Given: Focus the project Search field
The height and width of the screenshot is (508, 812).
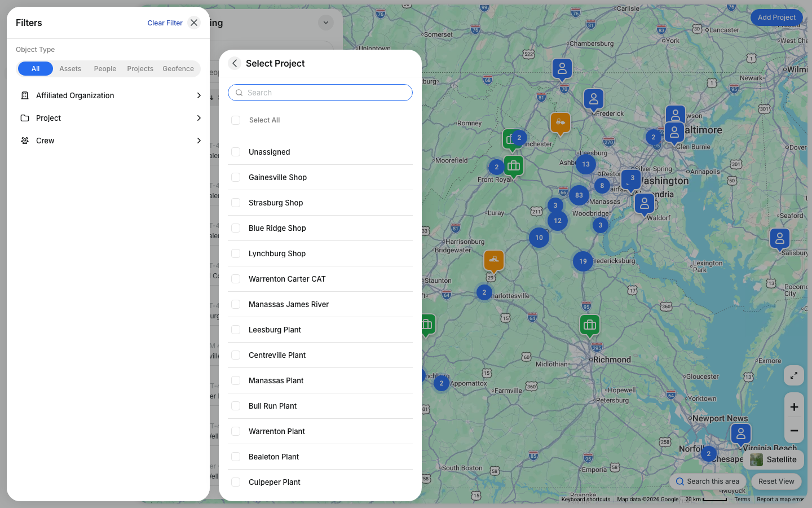Looking at the screenshot, I should point(320,93).
